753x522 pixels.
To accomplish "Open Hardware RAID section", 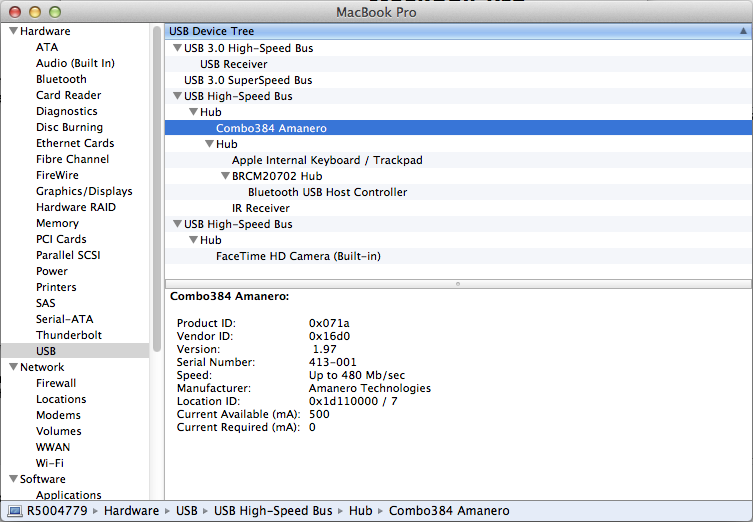I will pos(76,207).
